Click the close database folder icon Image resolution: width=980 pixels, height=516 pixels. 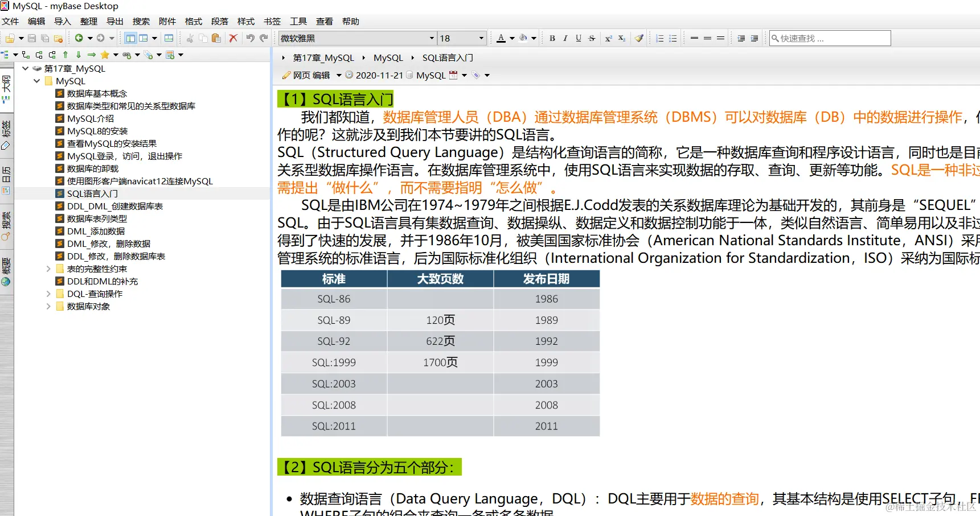tap(58, 38)
